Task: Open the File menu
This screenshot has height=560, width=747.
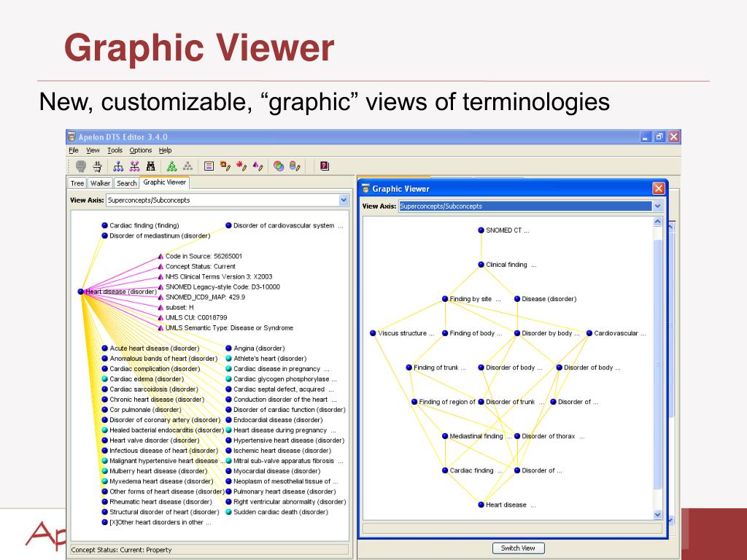Action: [x=74, y=150]
